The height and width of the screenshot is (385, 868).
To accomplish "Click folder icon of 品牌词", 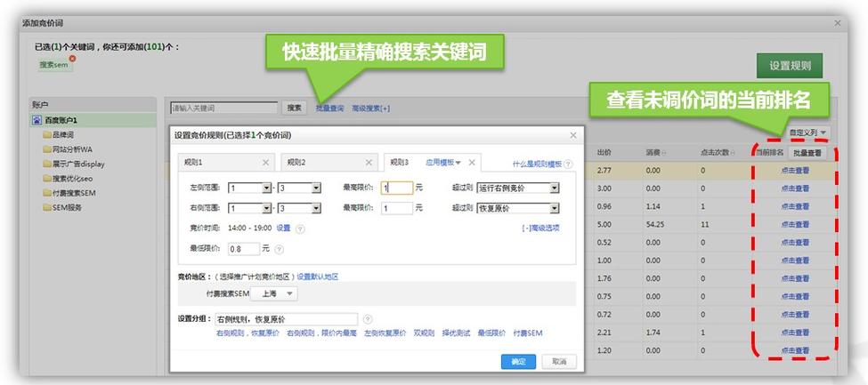I will [47, 135].
